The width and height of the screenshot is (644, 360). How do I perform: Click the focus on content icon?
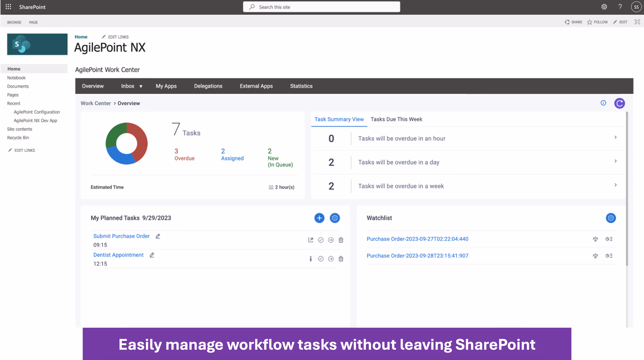[637, 22]
